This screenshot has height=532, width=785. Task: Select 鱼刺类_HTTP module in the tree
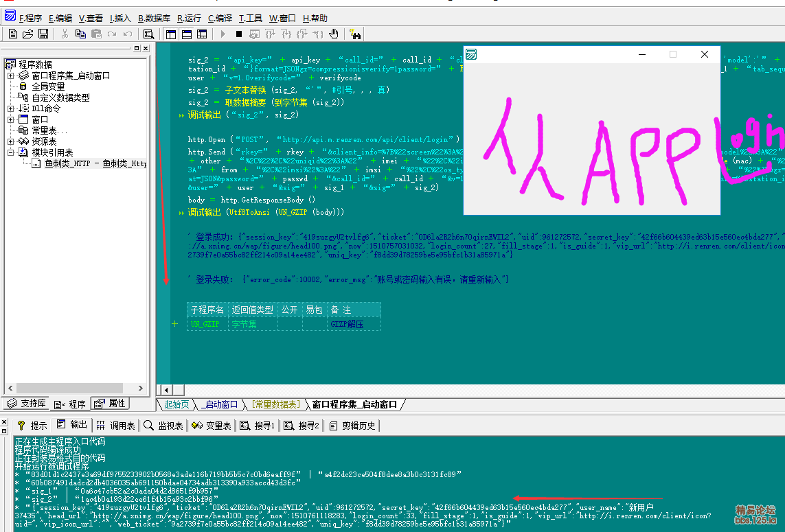(95, 163)
